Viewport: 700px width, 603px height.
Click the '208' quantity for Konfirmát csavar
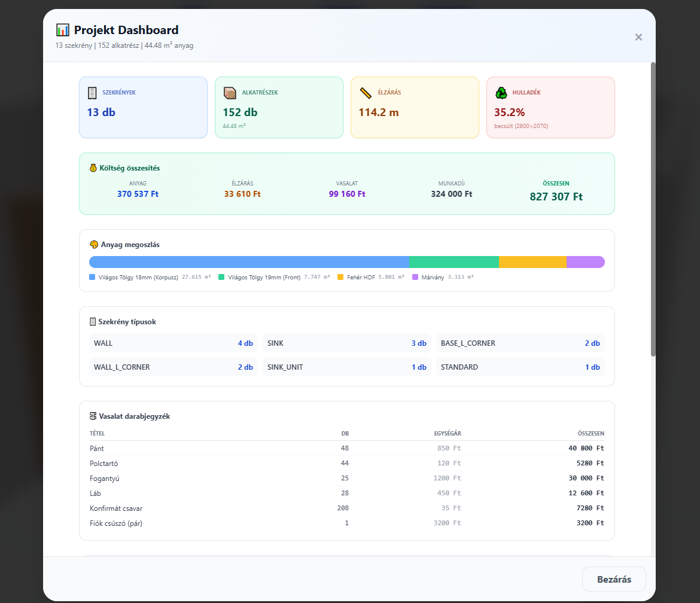(x=343, y=508)
